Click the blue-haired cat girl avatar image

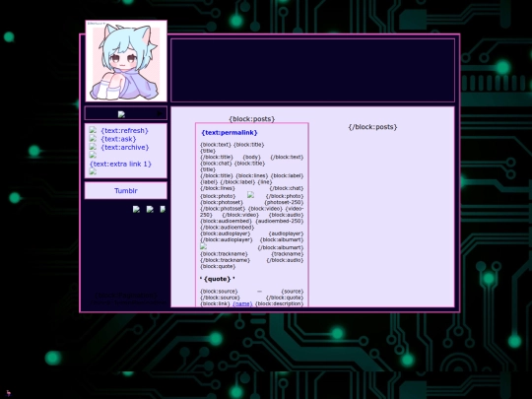pos(126,61)
